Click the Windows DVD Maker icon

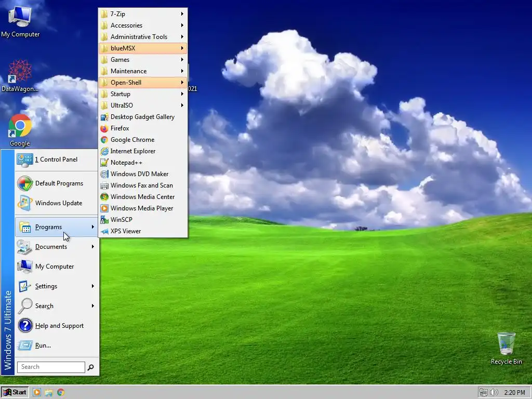[x=104, y=174]
